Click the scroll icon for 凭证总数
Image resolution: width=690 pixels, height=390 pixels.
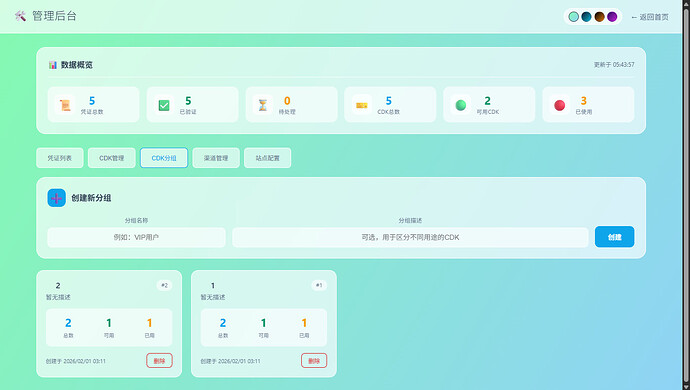[x=65, y=105]
